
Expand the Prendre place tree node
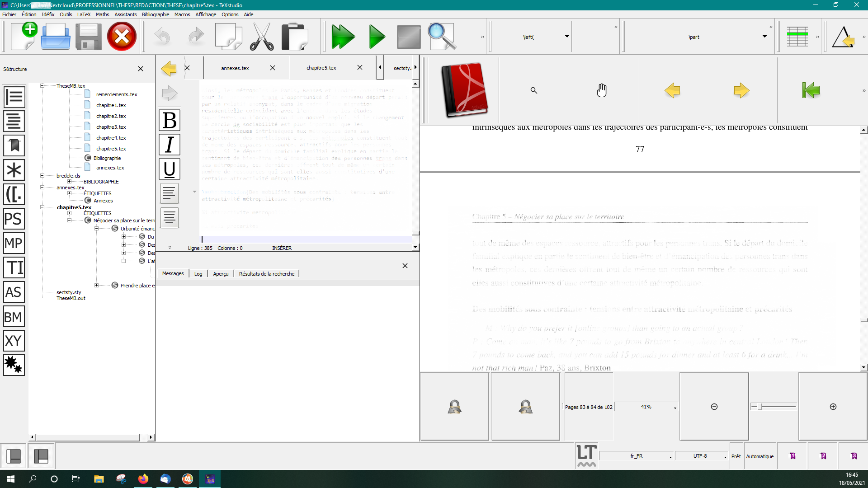(x=96, y=286)
